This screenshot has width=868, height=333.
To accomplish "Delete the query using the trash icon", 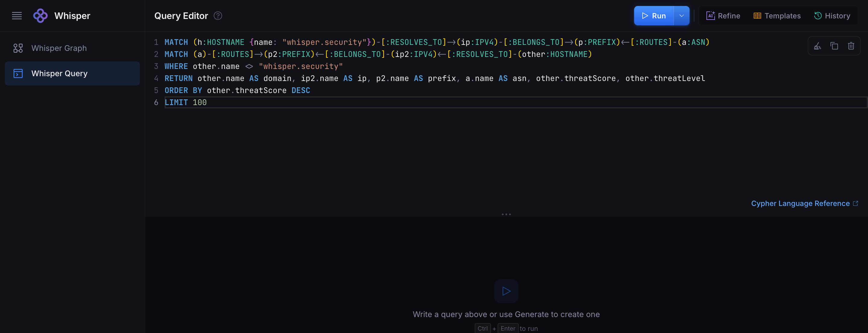I will pyautogui.click(x=851, y=45).
